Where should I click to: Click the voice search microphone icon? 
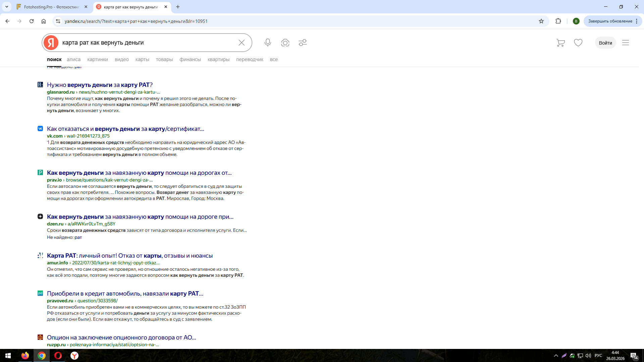(x=267, y=43)
